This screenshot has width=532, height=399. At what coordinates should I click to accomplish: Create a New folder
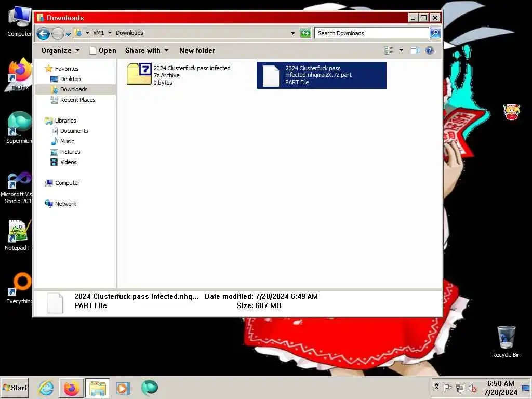197,50
